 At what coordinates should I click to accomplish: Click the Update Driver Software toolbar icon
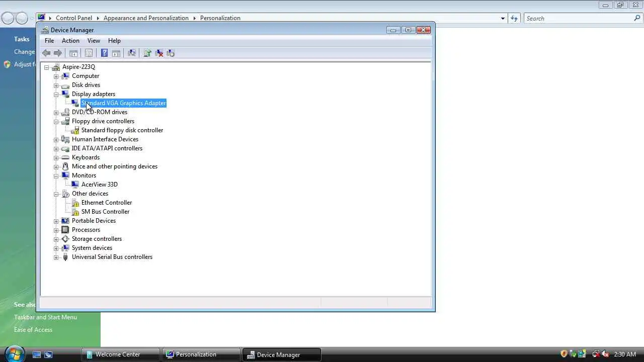(x=147, y=53)
